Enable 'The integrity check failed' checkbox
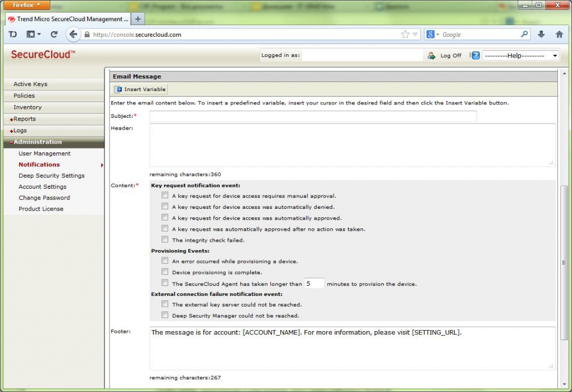 point(165,240)
